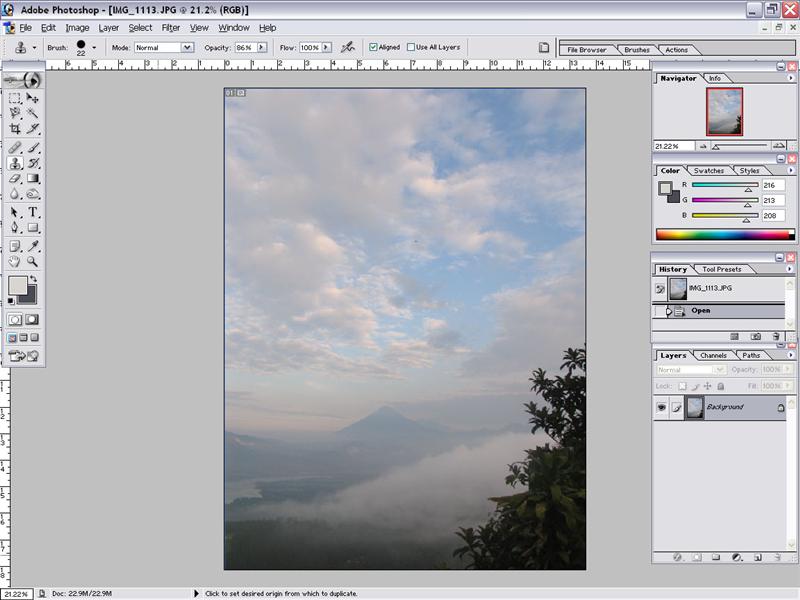Open the History palette menu arrow
Viewport: 800px width, 600px height.
(790, 269)
